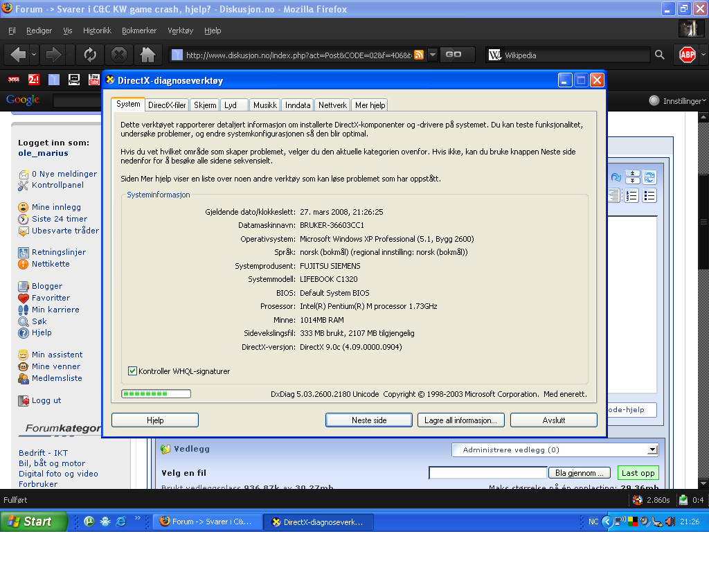Switch to the Musikk tab
Viewport: 709px width, 588px height.
[x=265, y=105]
